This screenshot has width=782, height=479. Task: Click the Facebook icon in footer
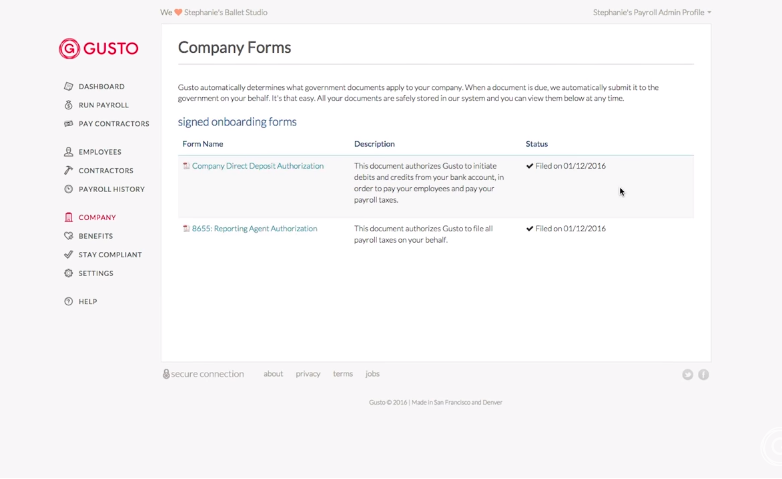pos(703,375)
